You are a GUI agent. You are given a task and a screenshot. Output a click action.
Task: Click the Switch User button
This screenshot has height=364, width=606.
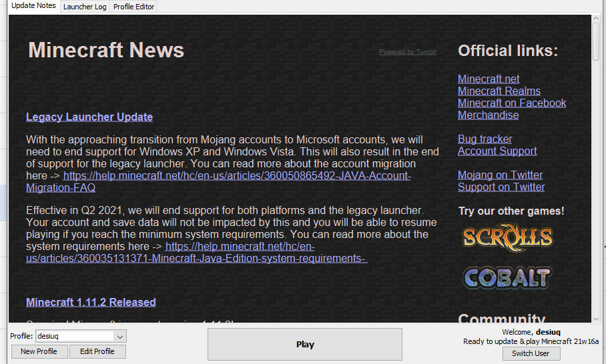pos(531,353)
